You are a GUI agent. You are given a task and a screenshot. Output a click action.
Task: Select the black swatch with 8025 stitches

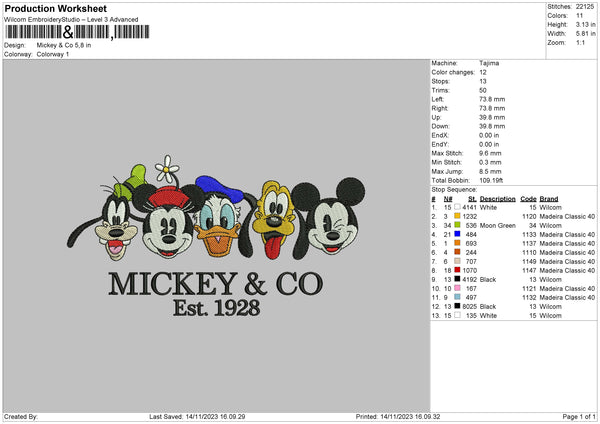point(457,306)
